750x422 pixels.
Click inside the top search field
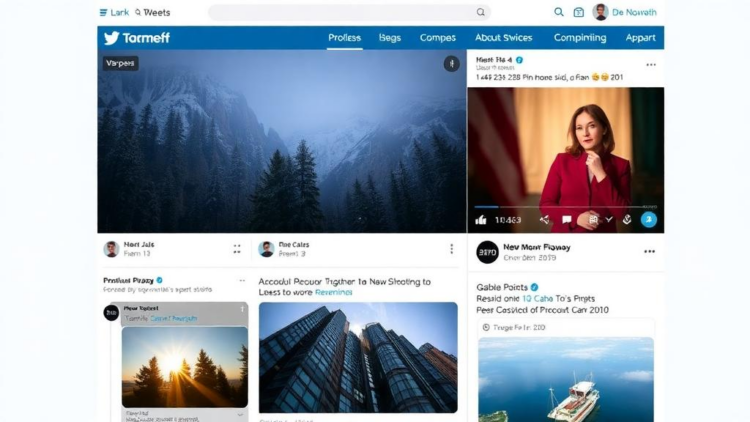pos(349,12)
